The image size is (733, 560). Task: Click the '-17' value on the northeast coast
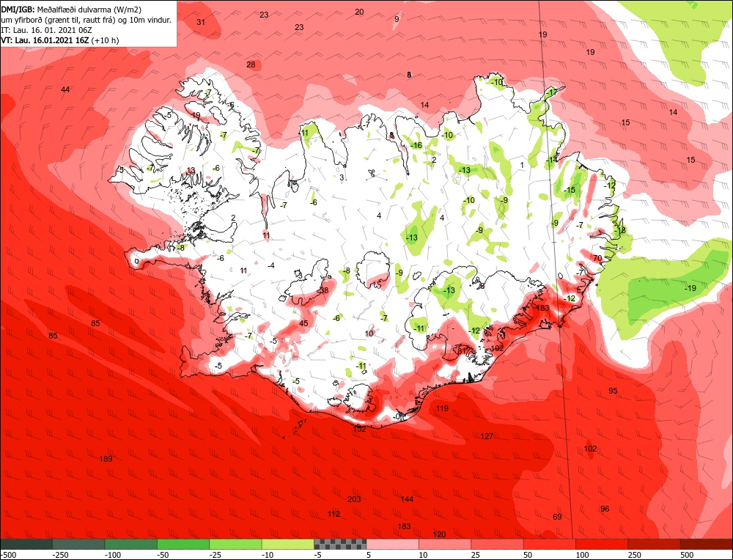[x=552, y=92]
